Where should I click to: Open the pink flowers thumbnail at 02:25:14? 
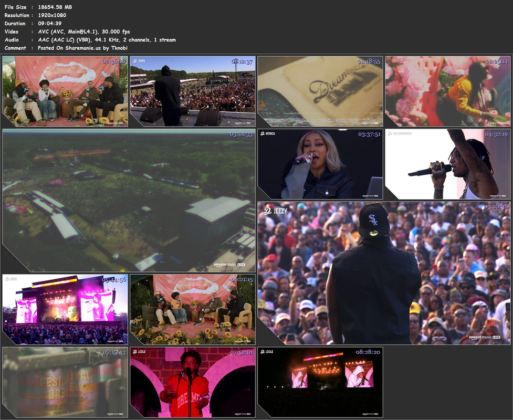pyautogui.click(x=448, y=91)
